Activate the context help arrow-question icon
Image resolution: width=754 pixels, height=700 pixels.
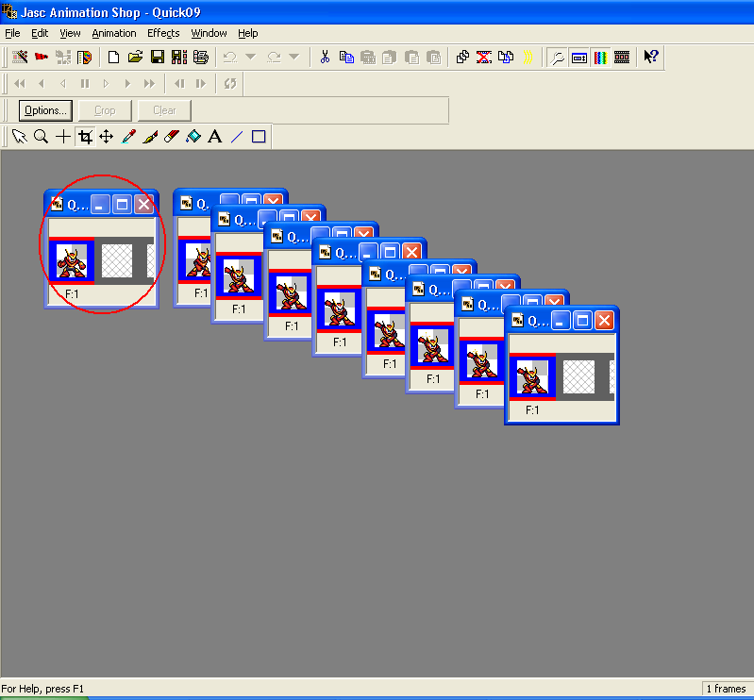click(651, 58)
